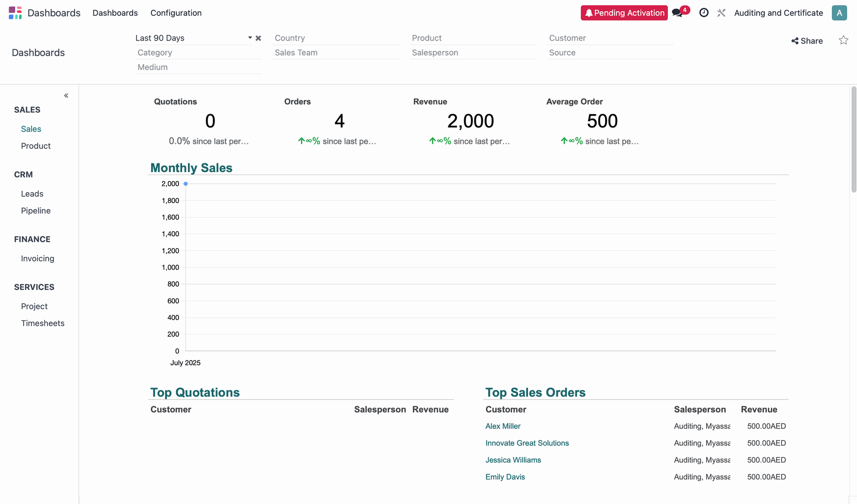This screenshot has height=504, width=857.
Task: Open the conversations message icon
Action: (x=677, y=13)
